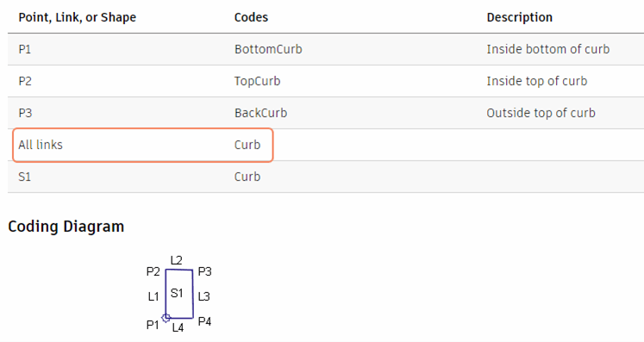
Task: Click the P4 point label in diagram
Action: (204, 321)
